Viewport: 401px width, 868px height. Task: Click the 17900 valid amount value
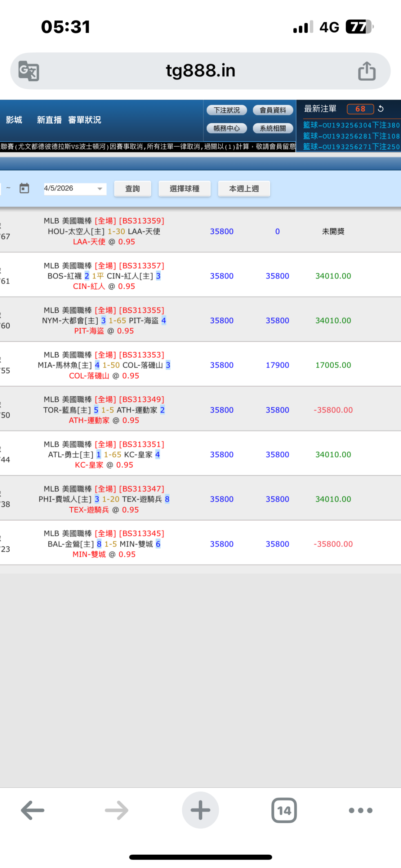pyautogui.click(x=277, y=365)
